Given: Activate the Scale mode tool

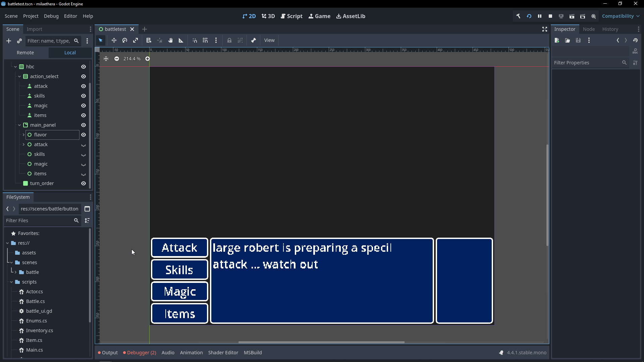Looking at the screenshot, I should coord(136,40).
